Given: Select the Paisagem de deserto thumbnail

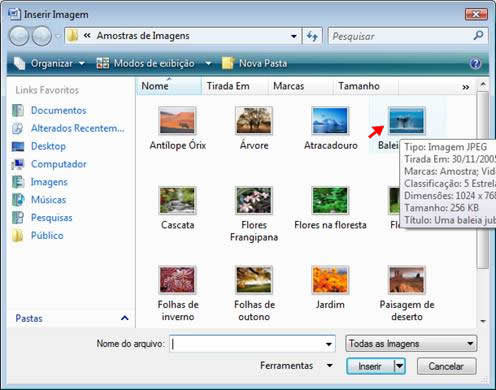Looking at the screenshot, I should [407, 280].
